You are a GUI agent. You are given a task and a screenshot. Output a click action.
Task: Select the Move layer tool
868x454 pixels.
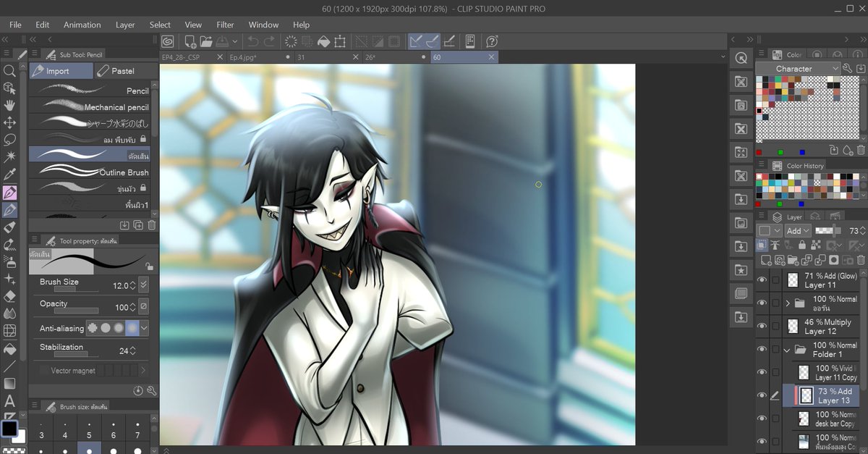[x=10, y=123]
